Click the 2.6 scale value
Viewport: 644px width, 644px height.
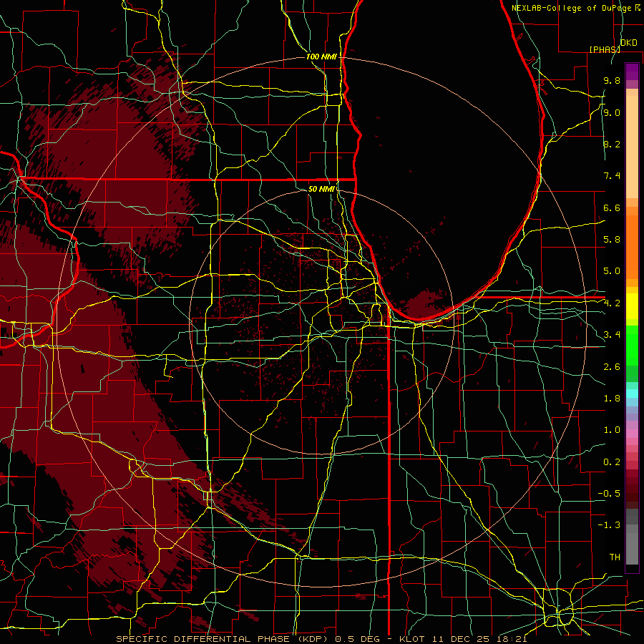click(x=612, y=367)
